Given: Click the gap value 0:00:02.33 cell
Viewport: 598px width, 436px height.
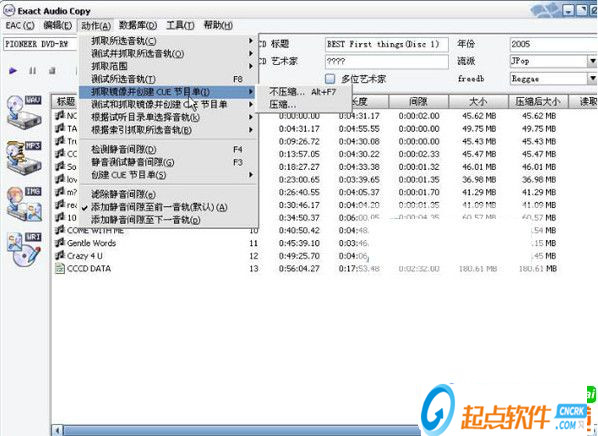Looking at the screenshot, I should point(419,154).
